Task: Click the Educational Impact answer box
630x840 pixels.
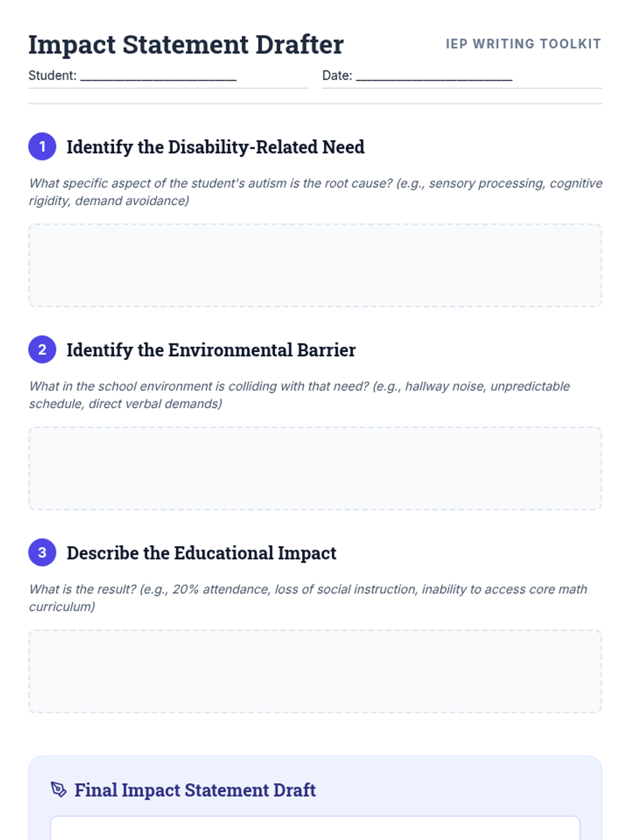Action: (x=315, y=671)
